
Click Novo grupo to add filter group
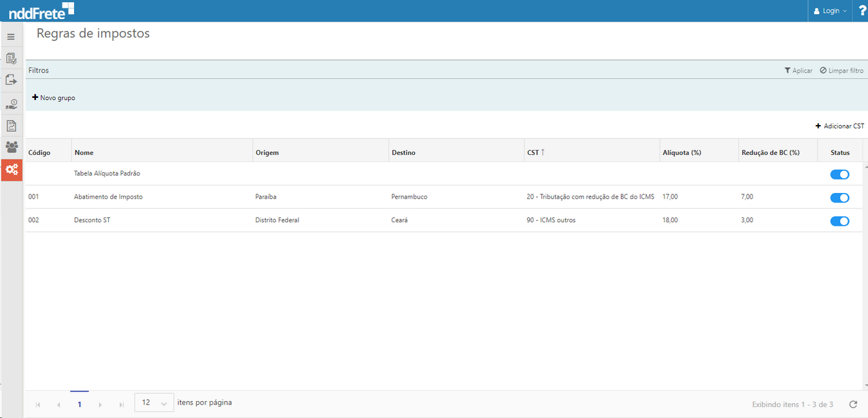click(54, 98)
